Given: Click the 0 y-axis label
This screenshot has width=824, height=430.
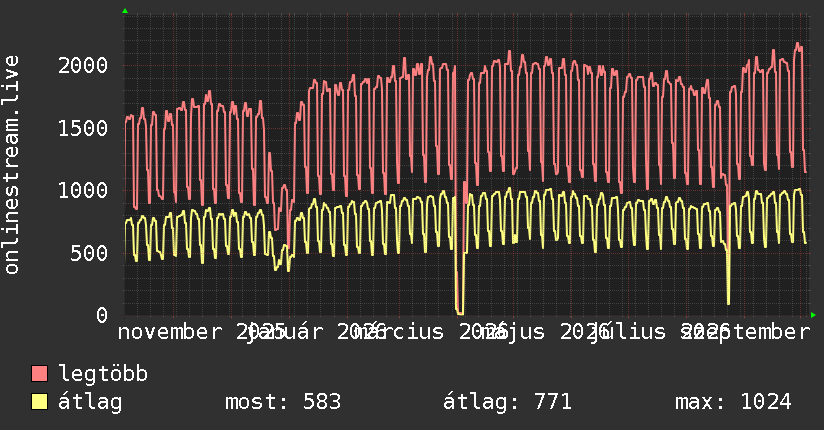Looking at the screenshot, I should tap(102, 315).
